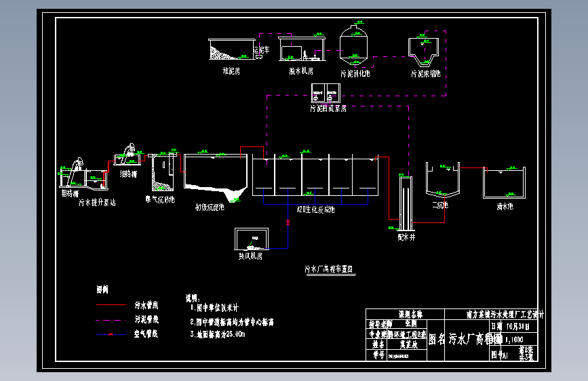Select the 脱水机房 label text
The height and width of the screenshot is (381, 588).
(x=301, y=71)
